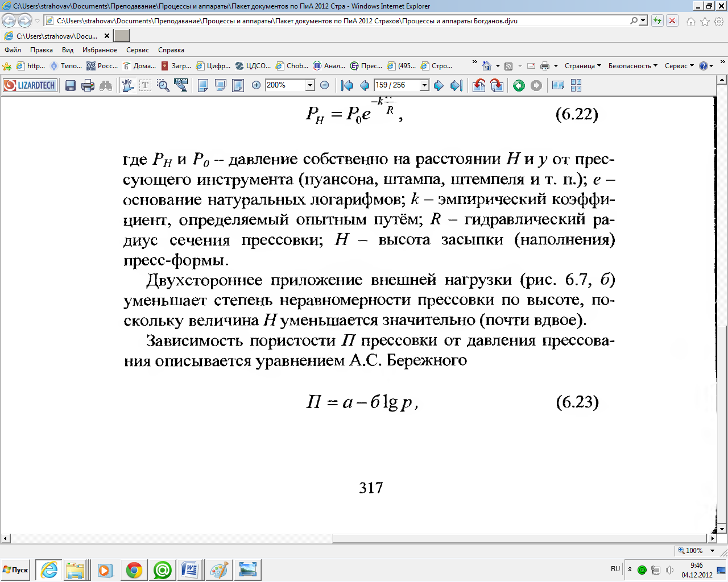Screen dimensions: 728x582
Task: Expand the Сервис command bar dropdown
Action: pyautogui.click(x=679, y=66)
